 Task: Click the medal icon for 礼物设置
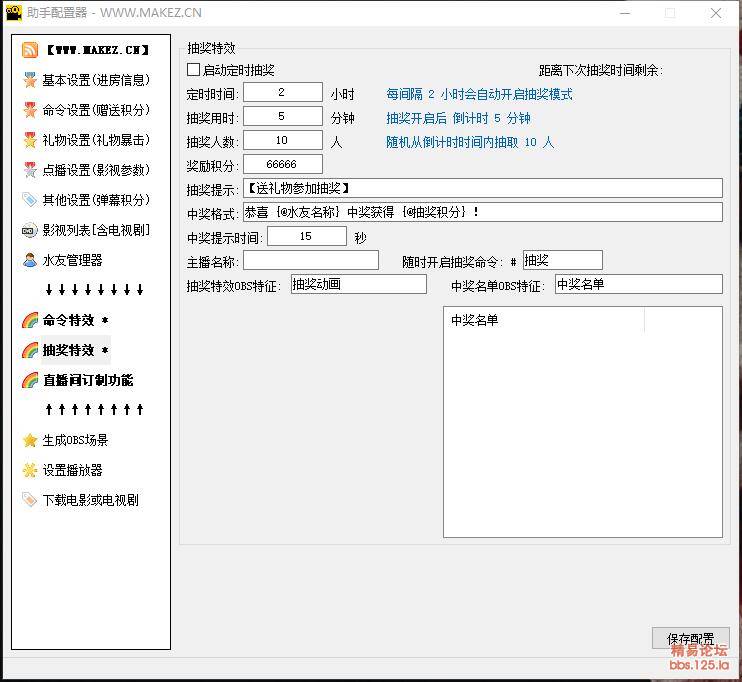30,140
